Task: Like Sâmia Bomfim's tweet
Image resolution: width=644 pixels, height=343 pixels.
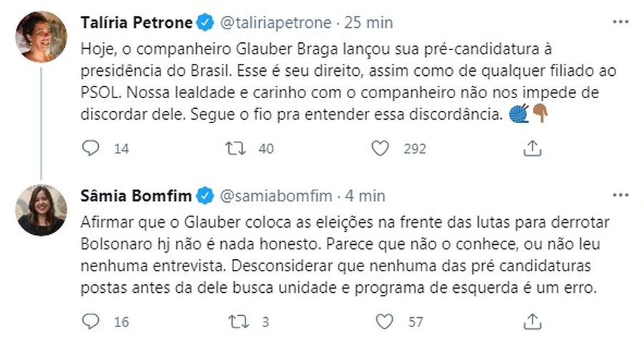Action: (x=385, y=322)
